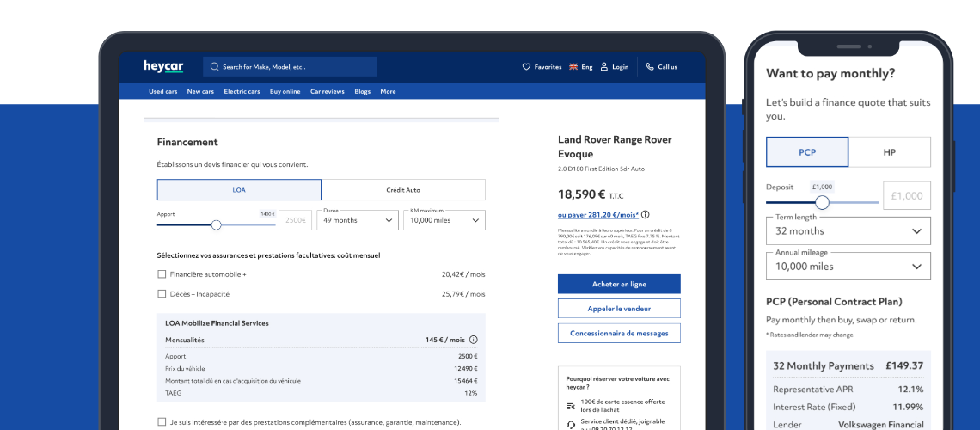Screen dimensions: 980x430
Task: Click the UK flag language icon
Action: point(573,67)
